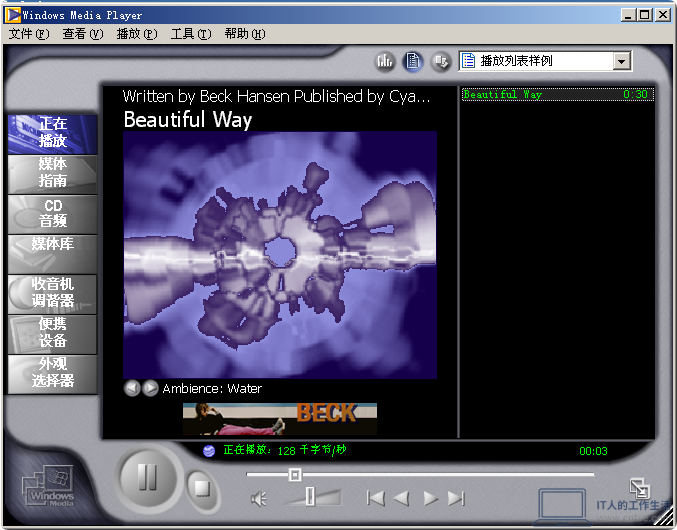Click the Windows Media Player title bar icon
677x530 pixels.
[13, 15]
